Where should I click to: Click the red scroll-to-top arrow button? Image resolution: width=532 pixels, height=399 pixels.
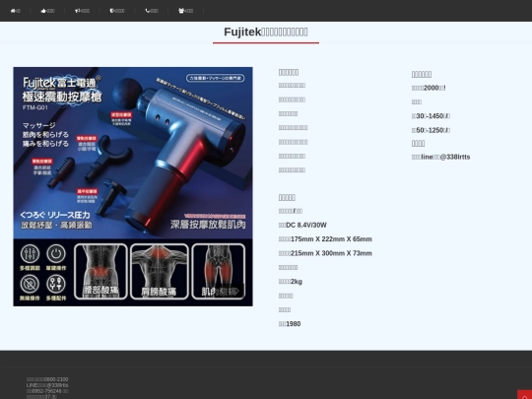point(524,395)
